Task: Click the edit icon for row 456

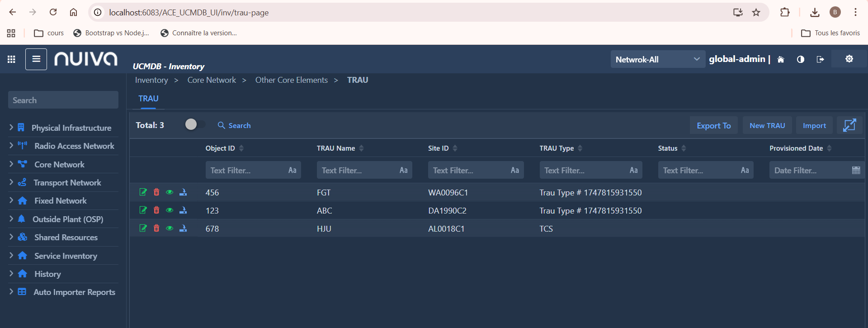Action: point(143,192)
